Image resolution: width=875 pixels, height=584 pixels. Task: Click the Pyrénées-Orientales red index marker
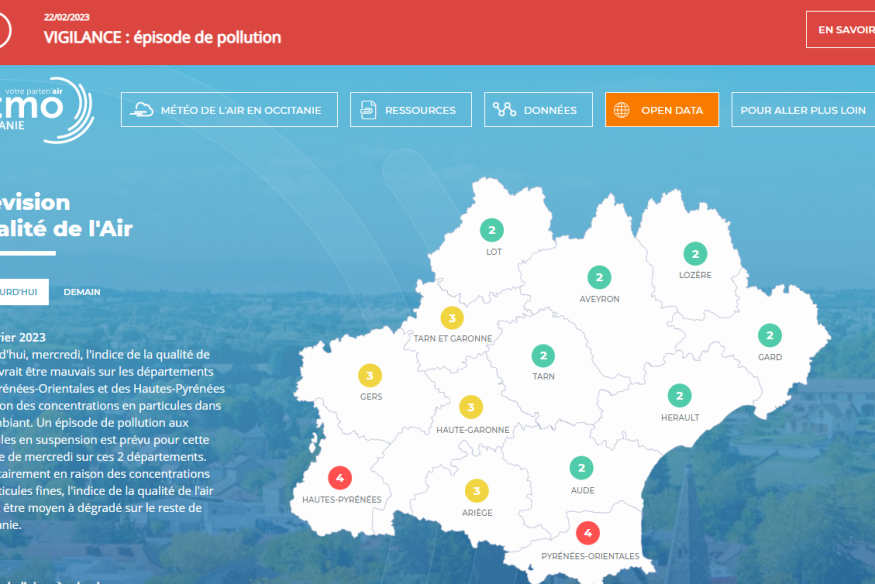[588, 533]
